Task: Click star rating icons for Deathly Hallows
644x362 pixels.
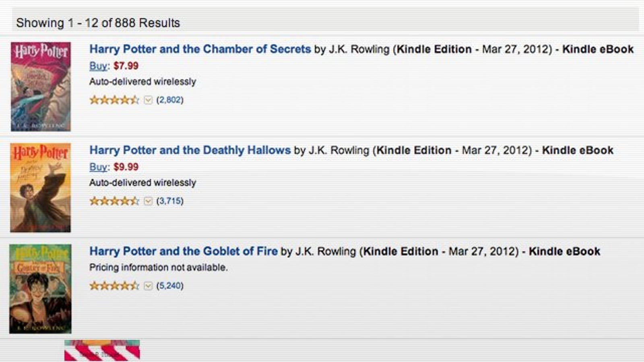Action: point(114,201)
